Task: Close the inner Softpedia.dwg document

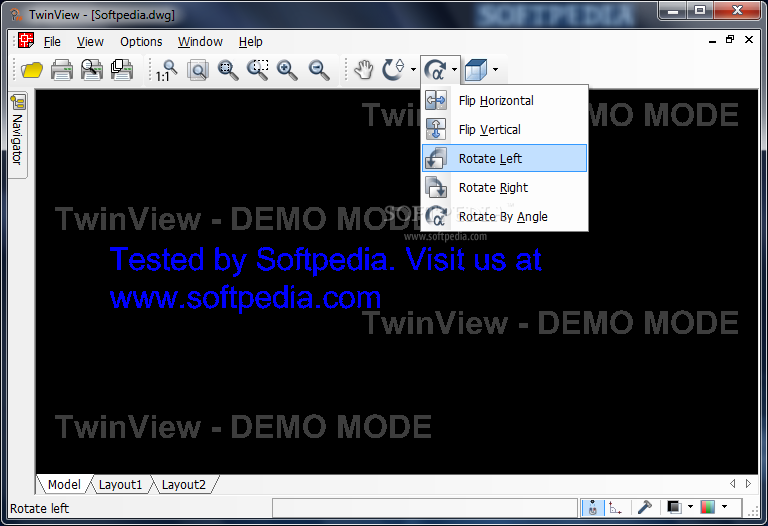Action: pyautogui.click(x=749, y=40)
